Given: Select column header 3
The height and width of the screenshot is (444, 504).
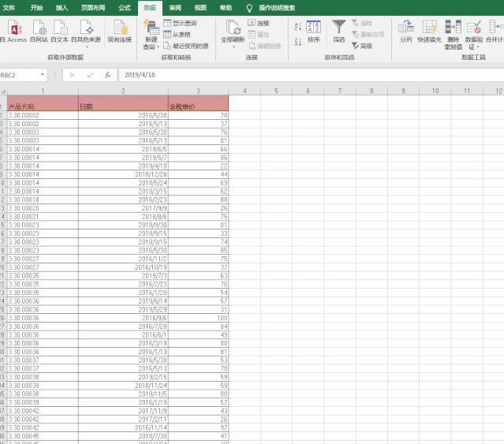Looking at the screenshot, I should [198, 91].
